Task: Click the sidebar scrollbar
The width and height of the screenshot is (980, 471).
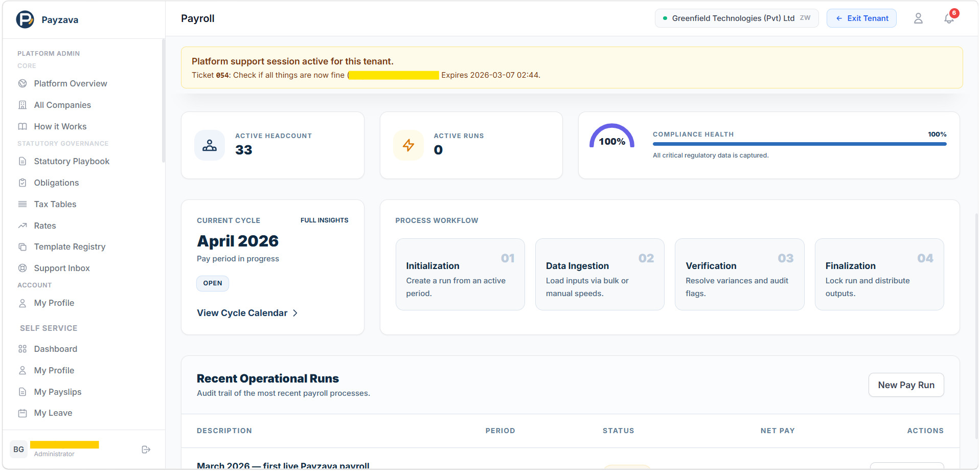Action: click(x=164, y=101)
